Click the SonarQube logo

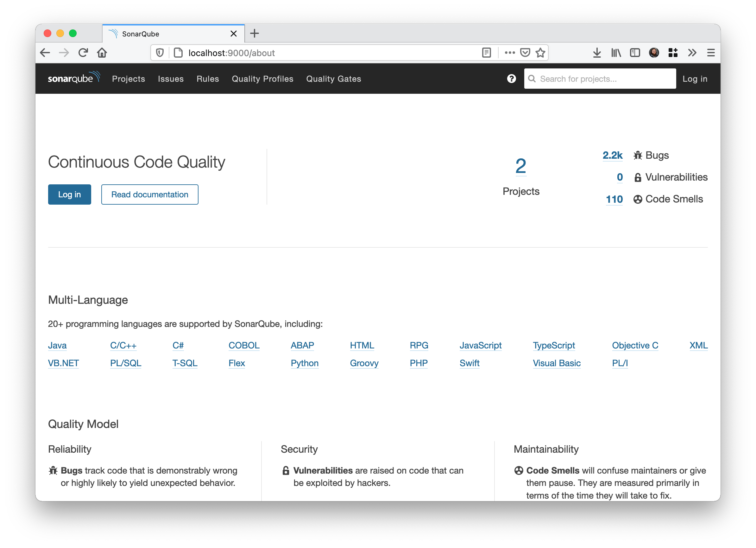(74, 78)
